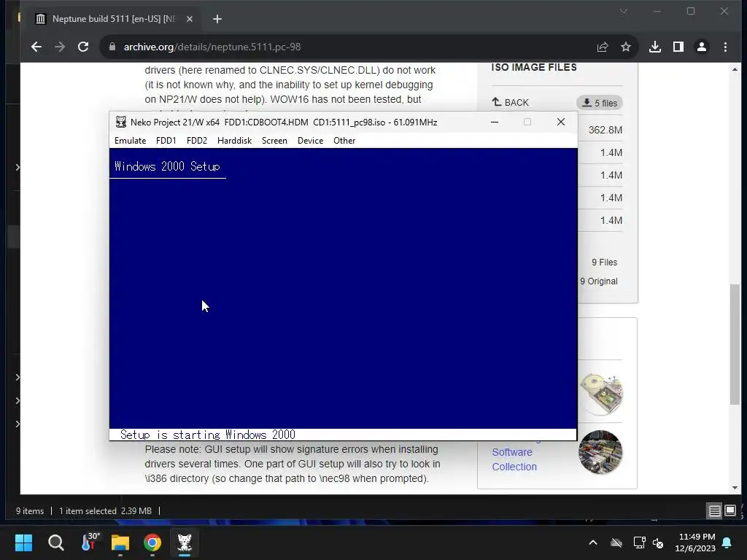Open clock showing 11:49 PM
Image resolution: width=747 pixels, height=560 pixels.
(x=695, y=542)
